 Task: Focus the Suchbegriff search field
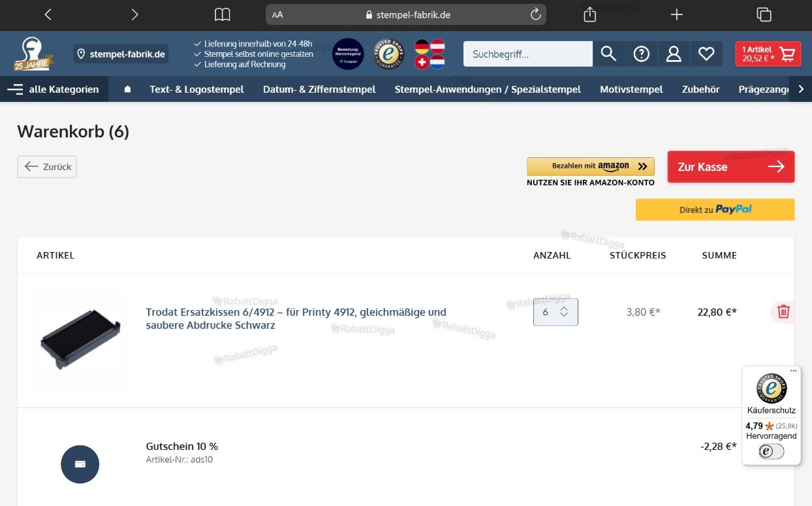pos(528,54)
